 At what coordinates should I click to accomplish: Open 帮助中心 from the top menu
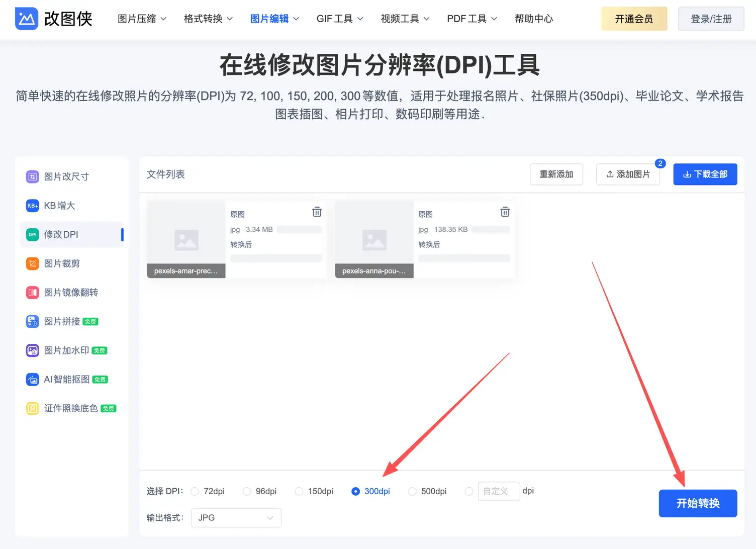tap(534, 19)
